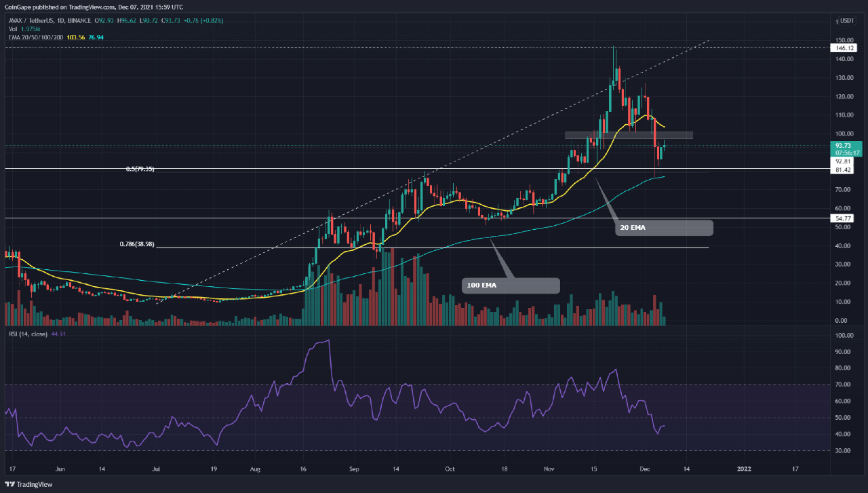This screenshot has height=493, width=868.
Task: Click the 110.00 price scale value
Action: (846, 115)
